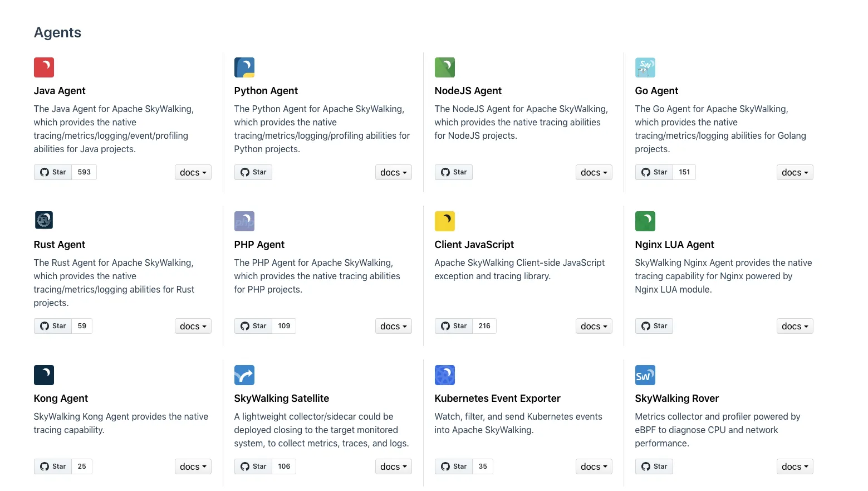Click the Client JavaScript yellow icon
The height and width of the screenshot is (491, 868).
[445, 221]
